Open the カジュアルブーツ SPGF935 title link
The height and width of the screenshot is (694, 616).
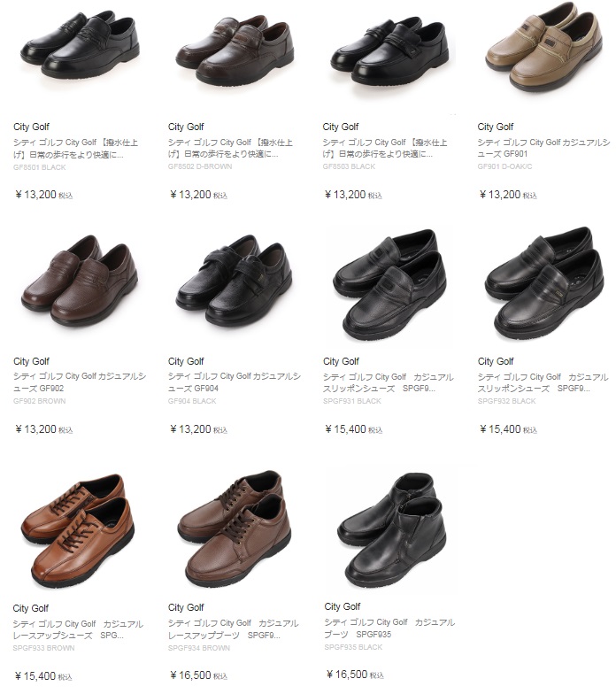[389, 628]
